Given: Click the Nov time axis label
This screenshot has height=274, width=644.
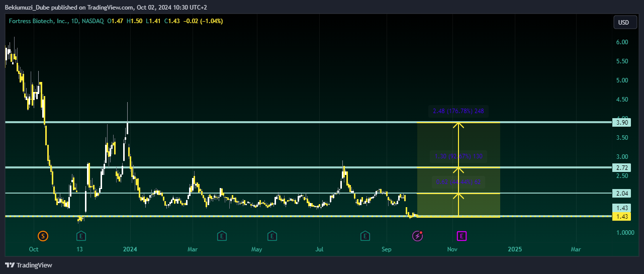Looking at the screenshot, I should coord(452,249).
